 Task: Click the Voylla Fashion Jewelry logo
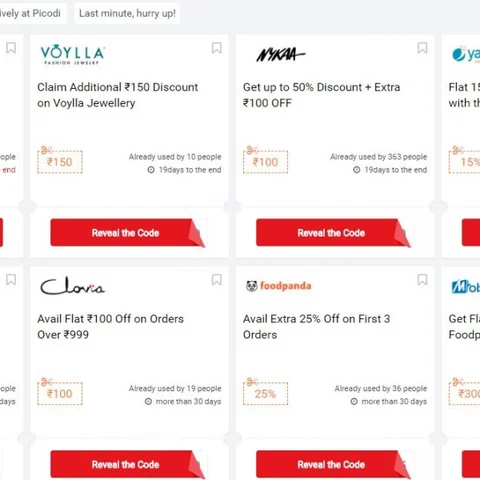pos(73,54)
